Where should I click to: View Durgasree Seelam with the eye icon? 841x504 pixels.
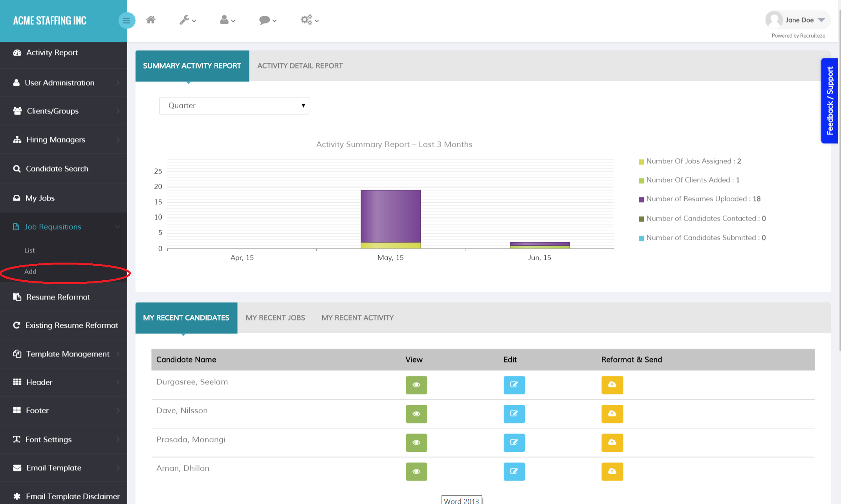pos(416,385)
